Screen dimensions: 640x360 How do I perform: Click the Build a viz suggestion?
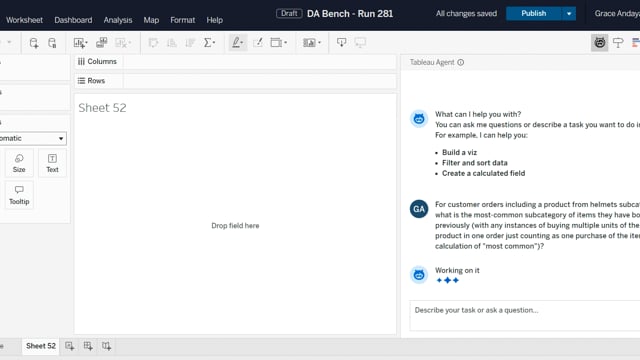click(459, 152)
